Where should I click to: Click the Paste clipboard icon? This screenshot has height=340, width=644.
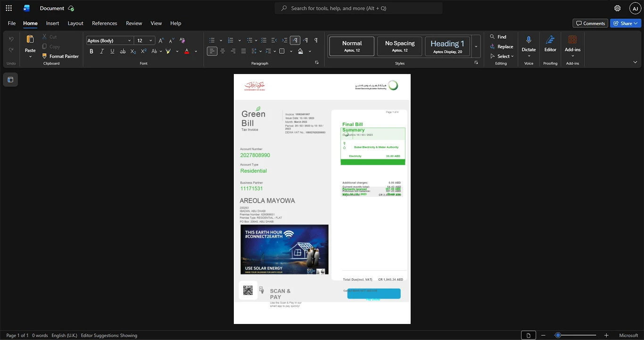click(30, 40)
